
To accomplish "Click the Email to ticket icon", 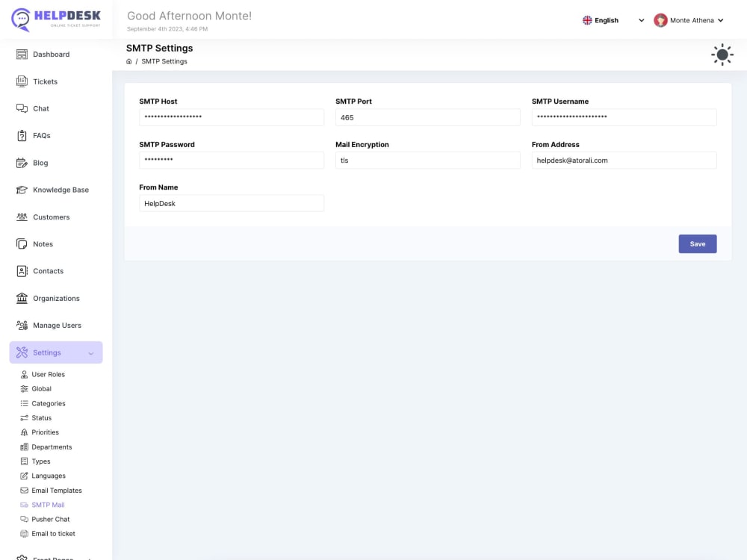I will [x=25, y=534].
